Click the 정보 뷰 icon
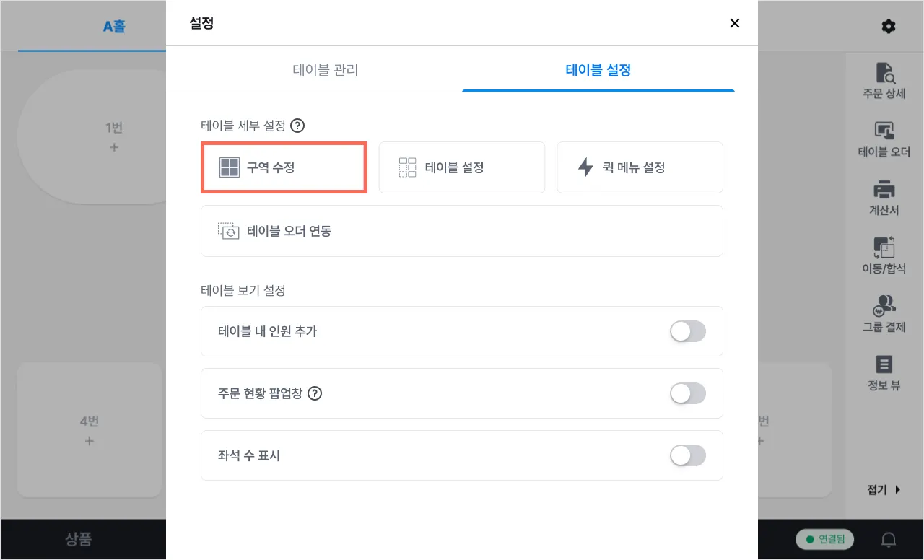Screen dimensions: 924x560 [x=884, y=365]
